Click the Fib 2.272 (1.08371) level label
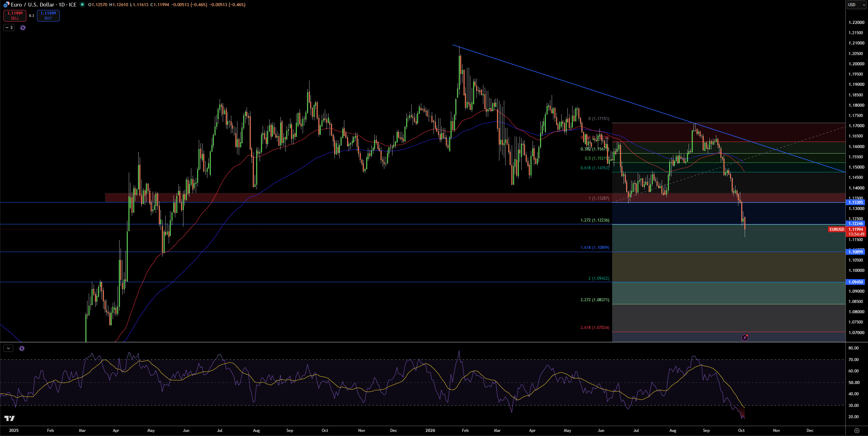The image size is (868, 436). pyautogui.click(x=595, y=300)
